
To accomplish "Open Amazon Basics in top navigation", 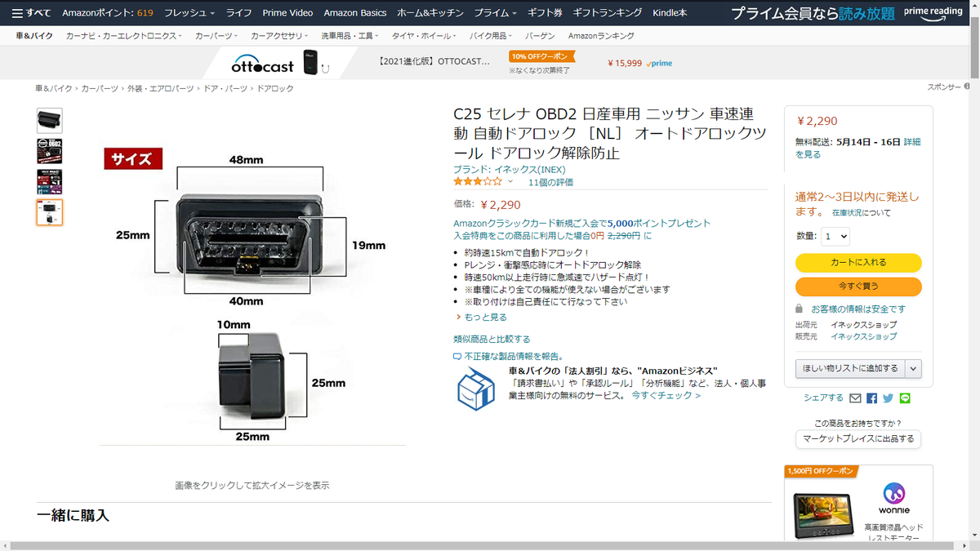I will pos(355,13).
